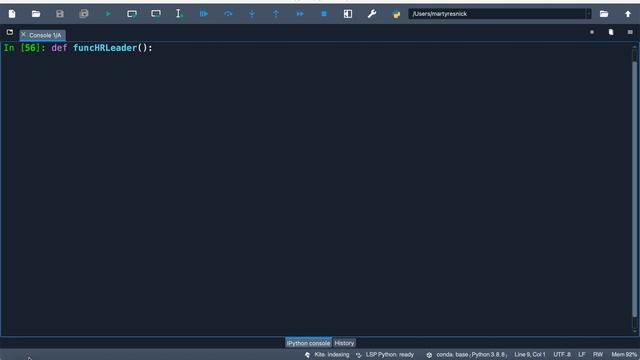The width and height of the screenshot is (640, 360).
Task: Close the Console 1/A tab
Action: pos(23,35)
